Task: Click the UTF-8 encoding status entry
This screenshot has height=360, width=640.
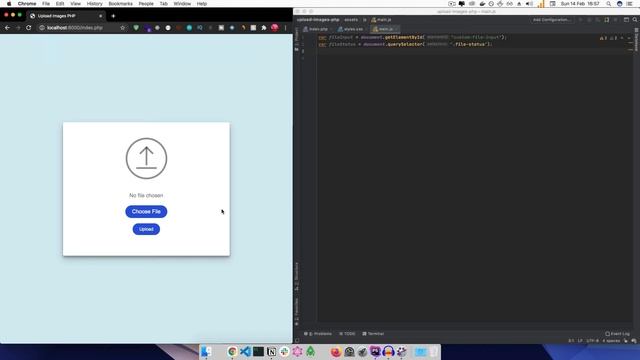Action: coord(592,341)
